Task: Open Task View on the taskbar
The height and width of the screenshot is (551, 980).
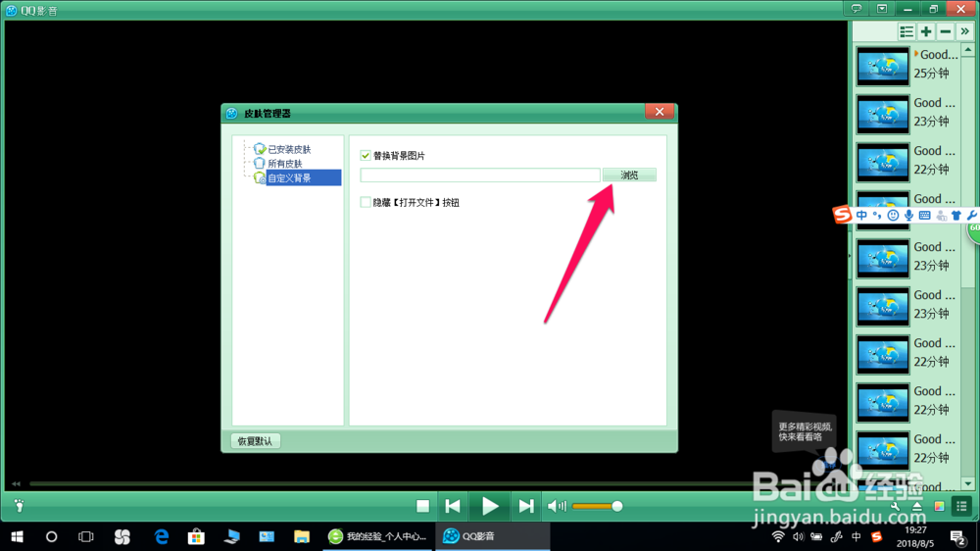Action: click(x=85, y=536)
